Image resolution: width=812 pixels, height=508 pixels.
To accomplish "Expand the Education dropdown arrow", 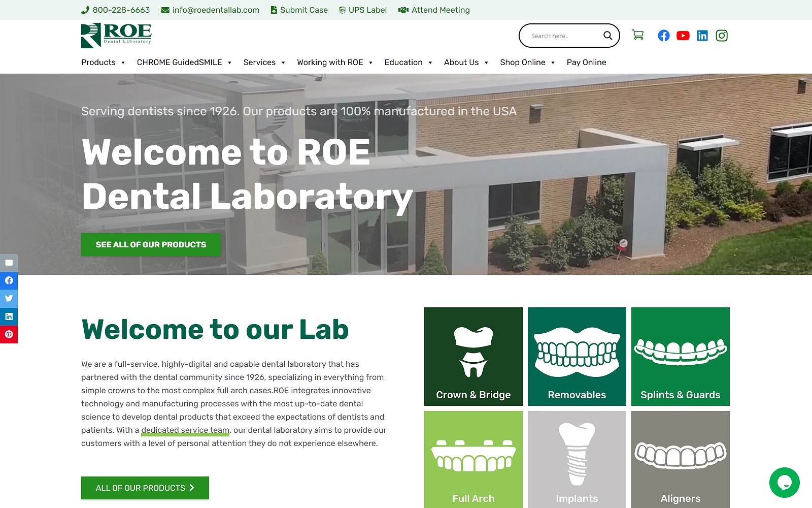I will pyautogui.click(x=430, y=62).
